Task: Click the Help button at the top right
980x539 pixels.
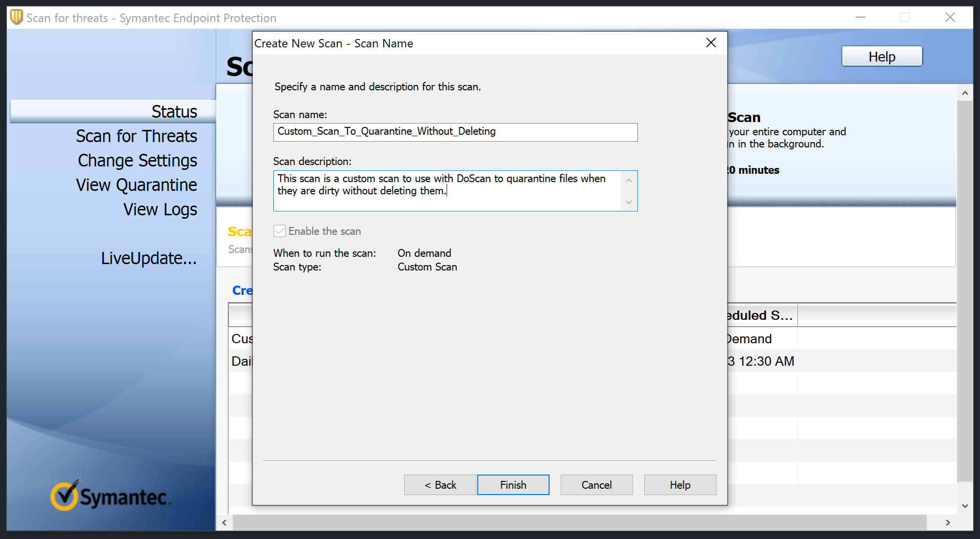Action: pos(881,56)
